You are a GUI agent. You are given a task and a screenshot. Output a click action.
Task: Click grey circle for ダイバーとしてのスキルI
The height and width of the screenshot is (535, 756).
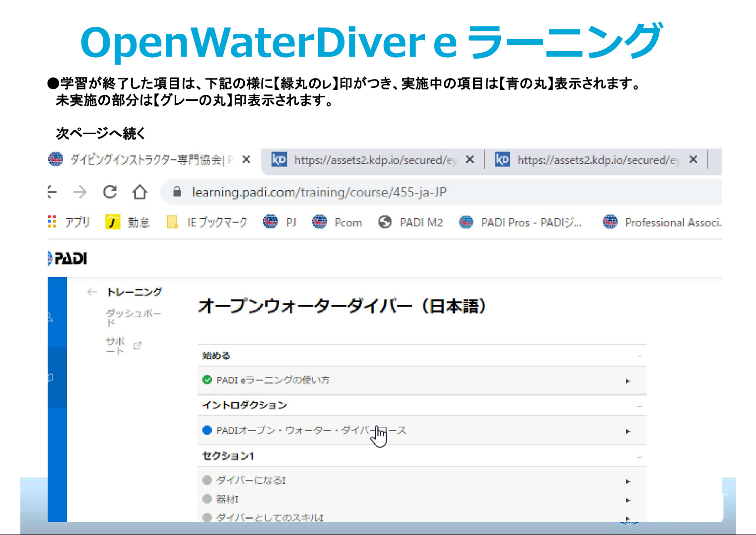pos(207,517)
